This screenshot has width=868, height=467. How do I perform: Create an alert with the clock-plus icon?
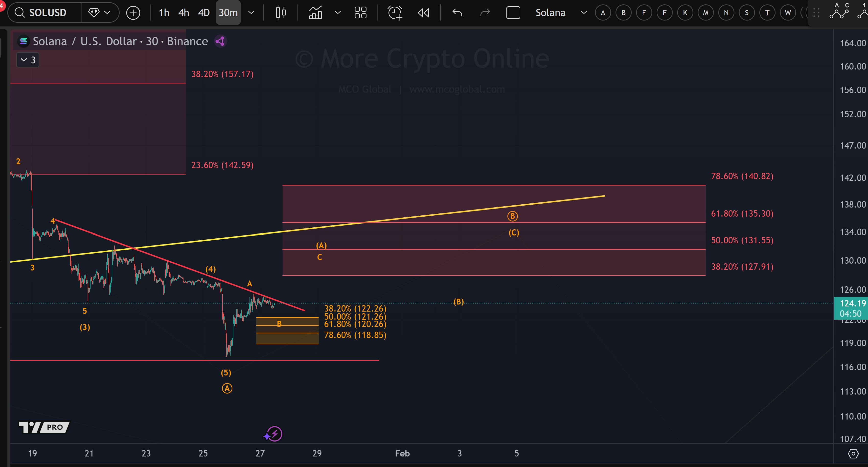pos(395,12)
